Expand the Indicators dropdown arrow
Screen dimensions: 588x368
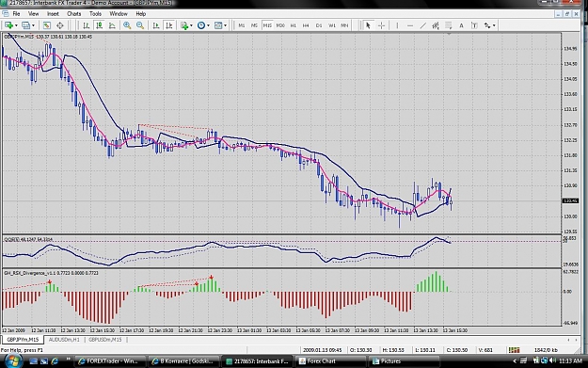(x=191, y=25)
